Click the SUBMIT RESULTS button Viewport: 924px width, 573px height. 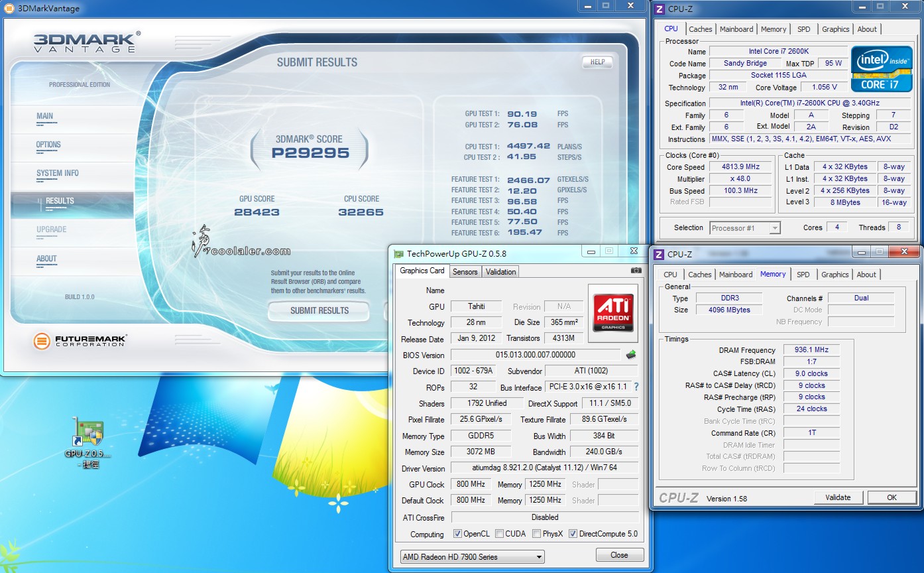[319, 310]
